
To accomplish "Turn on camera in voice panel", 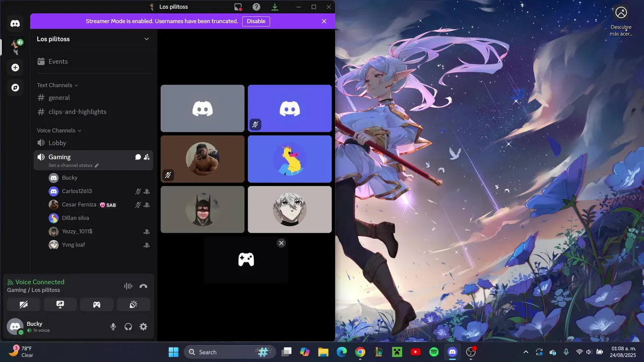I will [23, 304].
